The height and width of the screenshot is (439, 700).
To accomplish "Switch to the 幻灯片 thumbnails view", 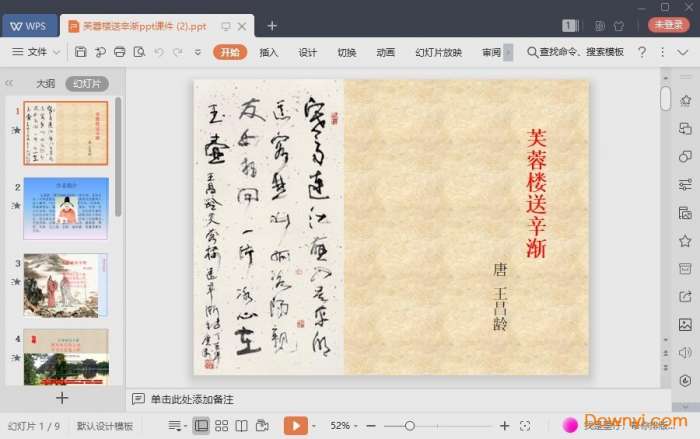I will (x=87, y=84).
